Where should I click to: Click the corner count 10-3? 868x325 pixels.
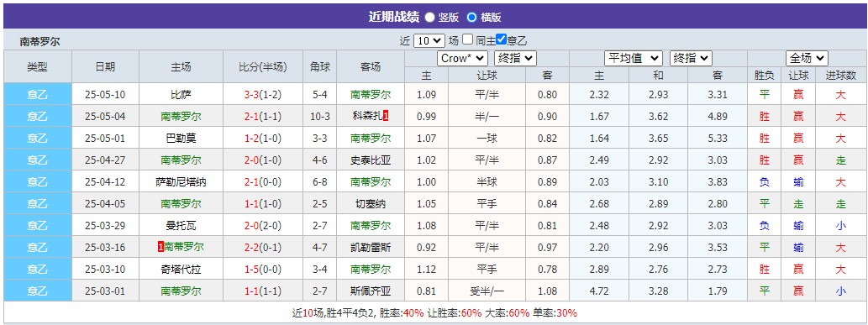pyautogui.click(x=320, y=116)
